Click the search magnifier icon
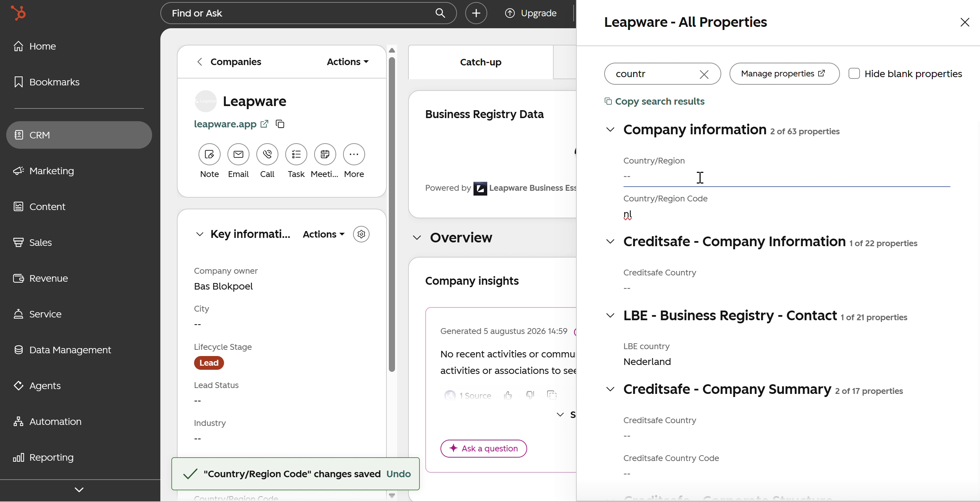This screenshot has width=980, height=502. click(x=440, y=13)
